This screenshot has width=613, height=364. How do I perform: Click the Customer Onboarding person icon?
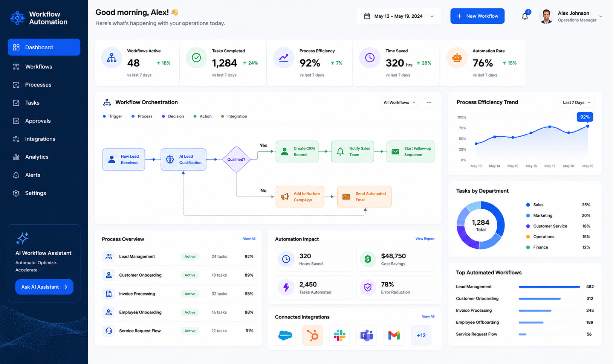[109, 275]
